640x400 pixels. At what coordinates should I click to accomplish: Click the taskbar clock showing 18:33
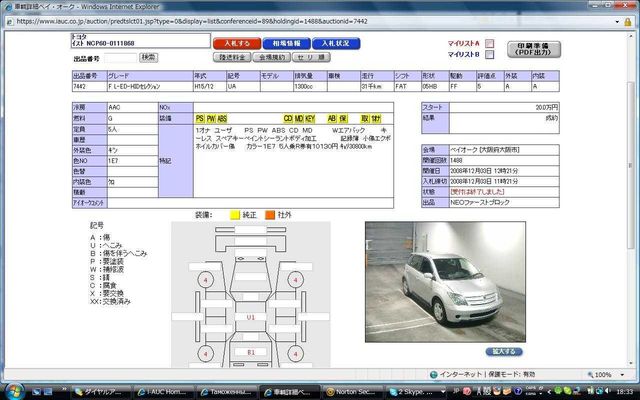click(x=625, y=391)
